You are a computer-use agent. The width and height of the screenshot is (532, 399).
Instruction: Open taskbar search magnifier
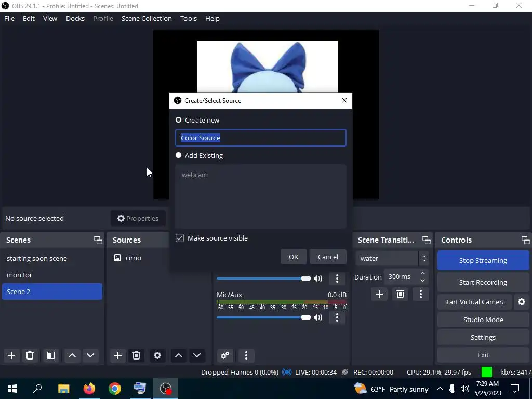pos(37,389)
